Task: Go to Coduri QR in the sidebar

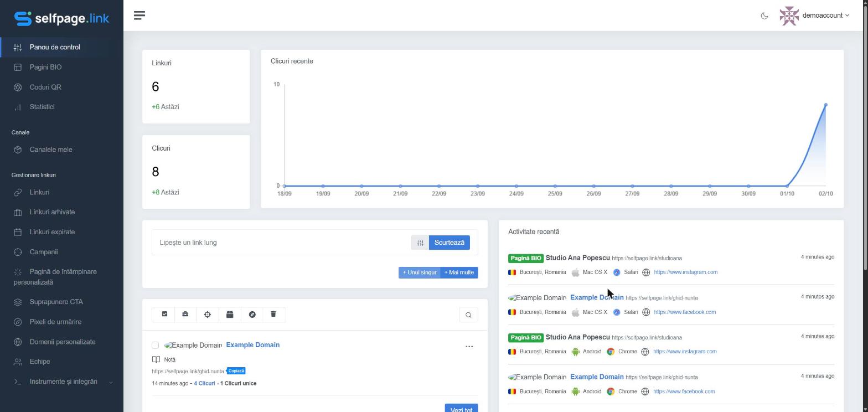Action: (x=45, y=87)
